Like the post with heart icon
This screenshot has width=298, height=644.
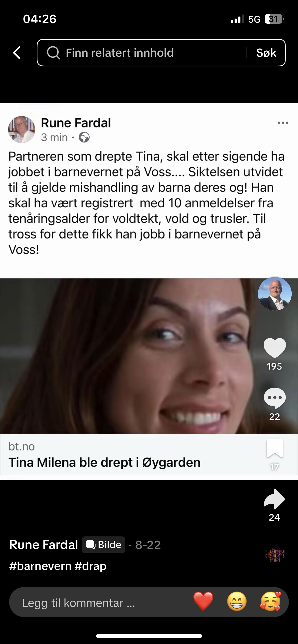pyautogui.click(x=275, y=348)
